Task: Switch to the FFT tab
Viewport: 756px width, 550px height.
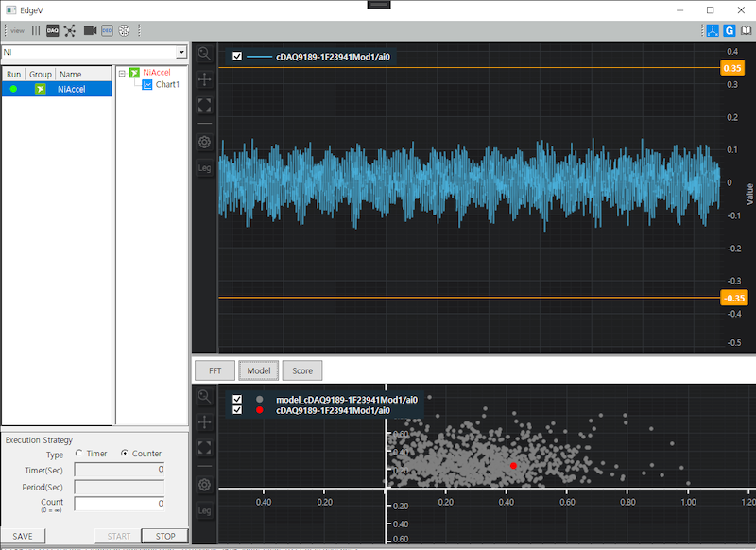Action: [214, 370]
